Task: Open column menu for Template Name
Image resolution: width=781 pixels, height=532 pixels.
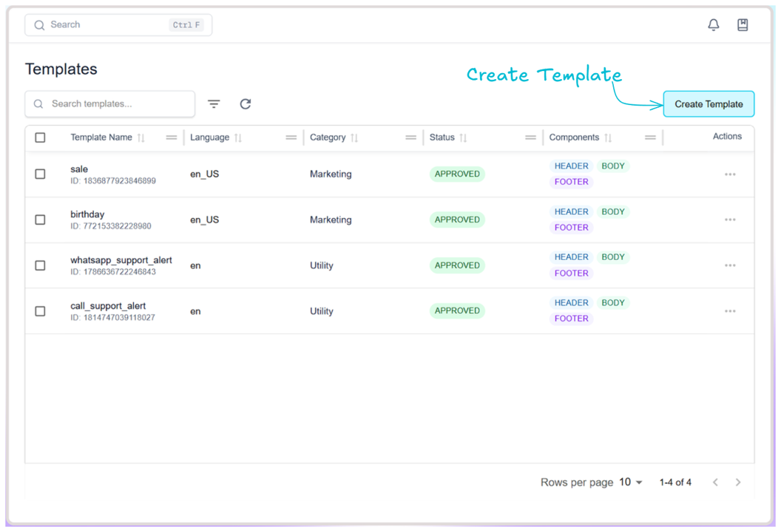Action: (171, 137)
